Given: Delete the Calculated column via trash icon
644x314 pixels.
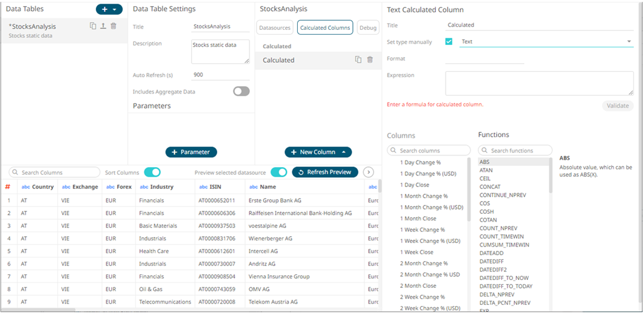Looking at the screenshot, I should click(x=370, y=60).
